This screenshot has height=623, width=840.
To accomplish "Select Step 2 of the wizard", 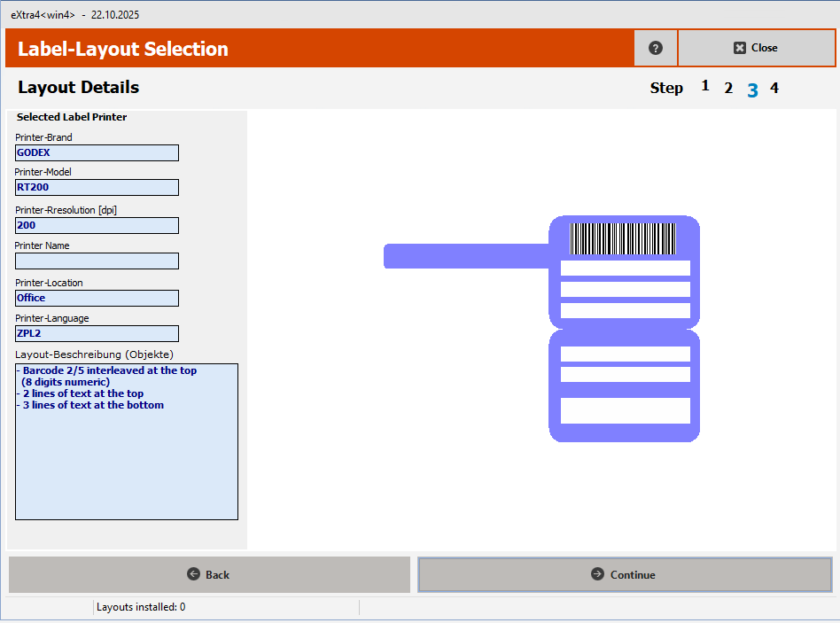I will [x=727, y=88].
